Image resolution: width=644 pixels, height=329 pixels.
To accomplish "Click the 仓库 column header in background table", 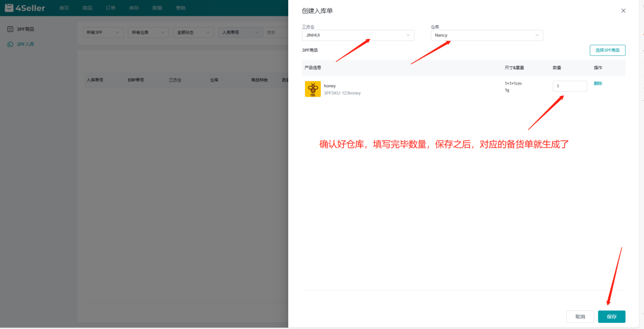I will pos(214,80).
